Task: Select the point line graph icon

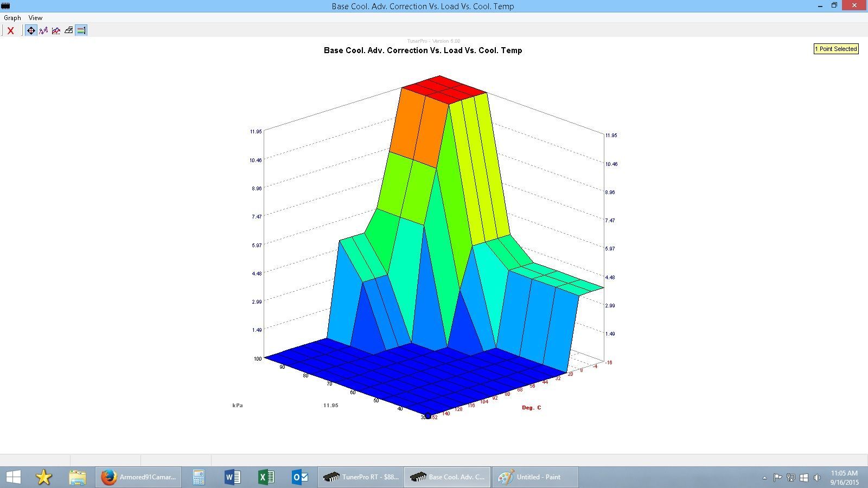Action: click(x=43, y=30)
